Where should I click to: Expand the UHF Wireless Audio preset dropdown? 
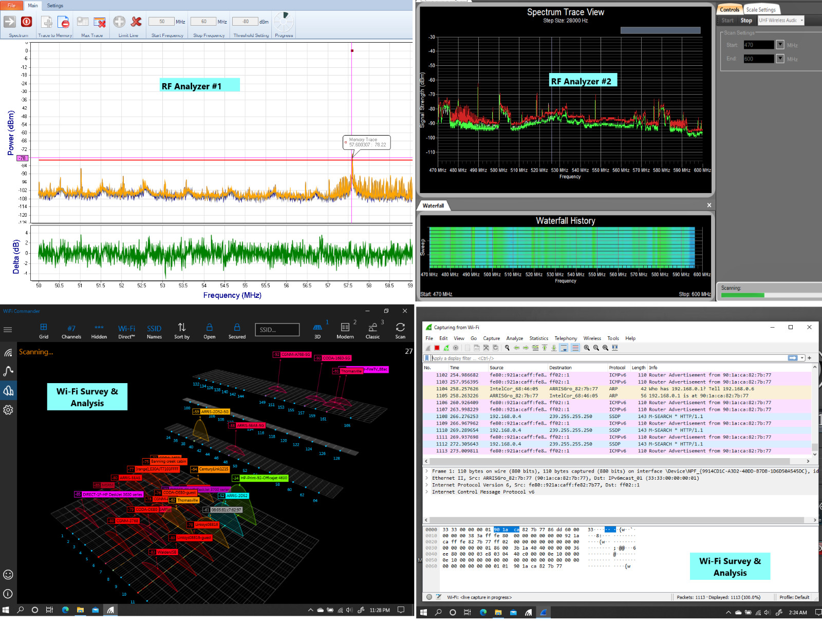801,21
